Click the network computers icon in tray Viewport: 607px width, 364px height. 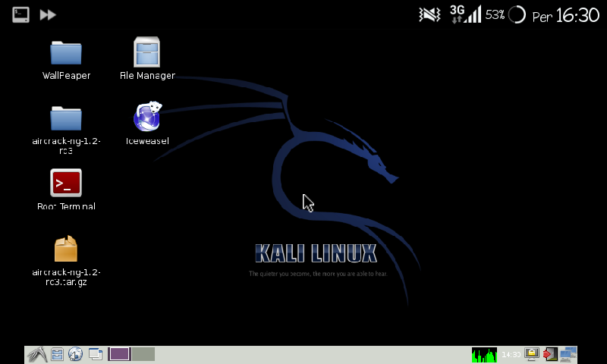click(568, 354)
